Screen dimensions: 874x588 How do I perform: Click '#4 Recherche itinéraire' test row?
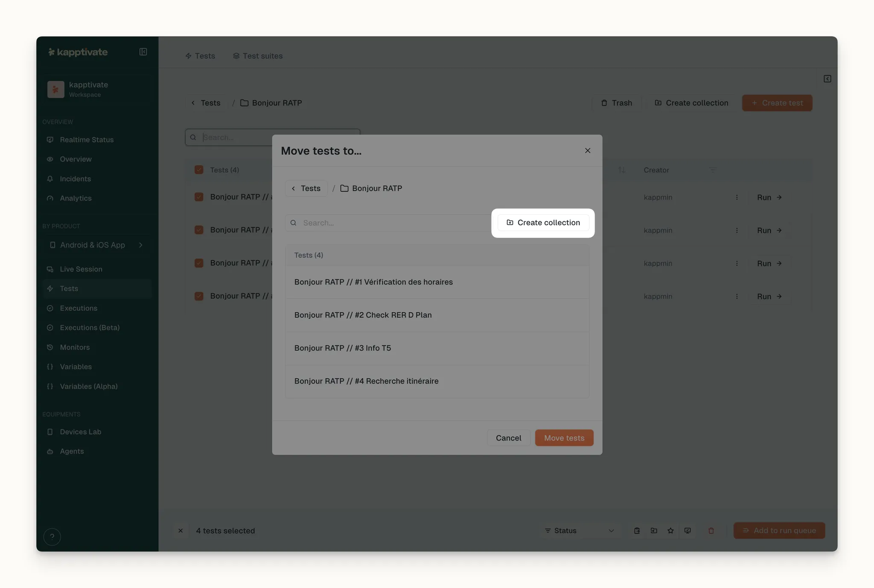(x=437, y=381)
